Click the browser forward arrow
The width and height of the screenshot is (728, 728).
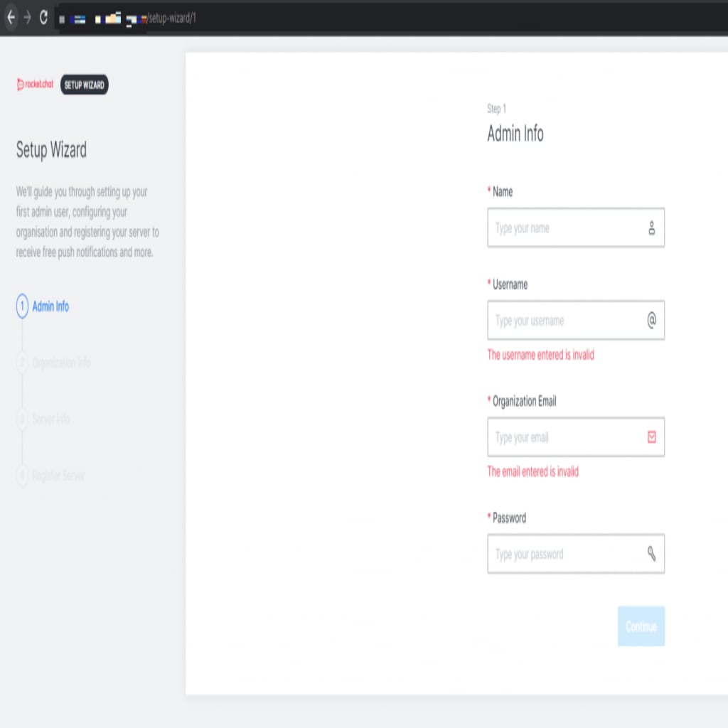tap(28, 18)
